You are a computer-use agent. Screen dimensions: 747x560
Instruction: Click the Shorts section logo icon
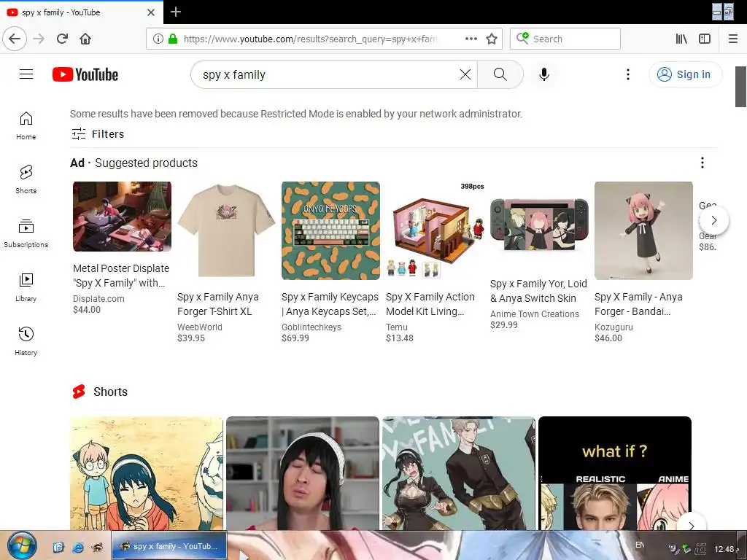point(79,392)
